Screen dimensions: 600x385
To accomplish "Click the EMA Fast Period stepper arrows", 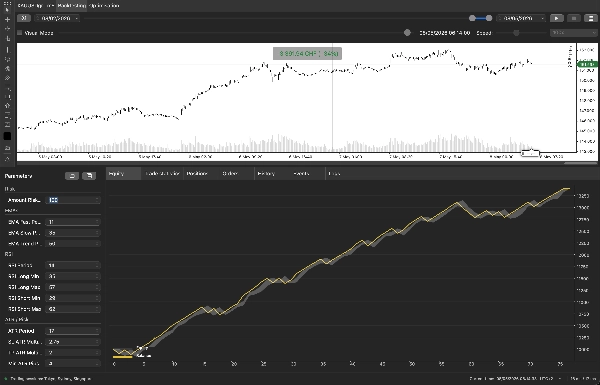I will (x=98, y=222).
